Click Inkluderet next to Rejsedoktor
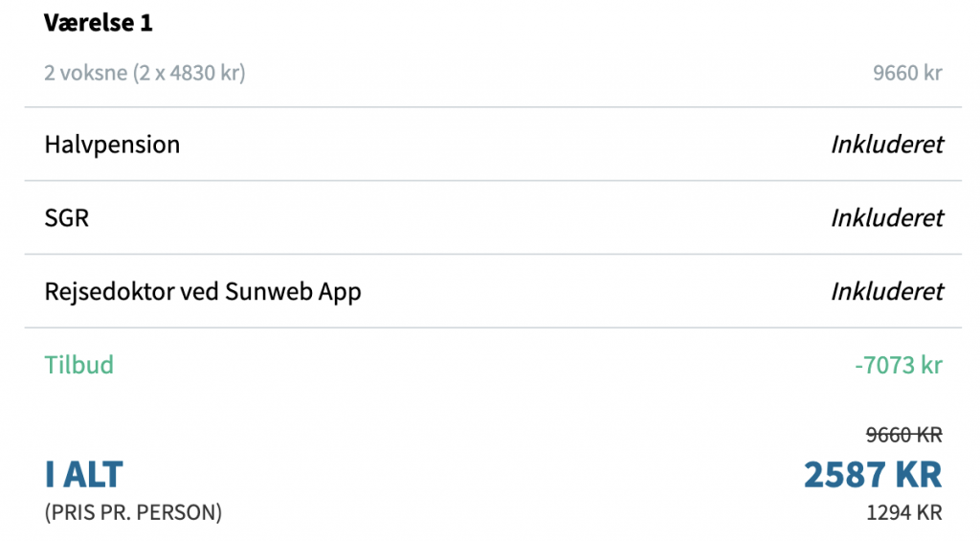The height and width of the screenshot is (541, 980). coord(887,291)
